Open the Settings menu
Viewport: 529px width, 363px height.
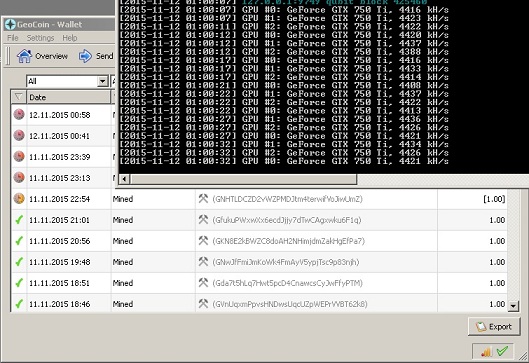tap(40, 38)
